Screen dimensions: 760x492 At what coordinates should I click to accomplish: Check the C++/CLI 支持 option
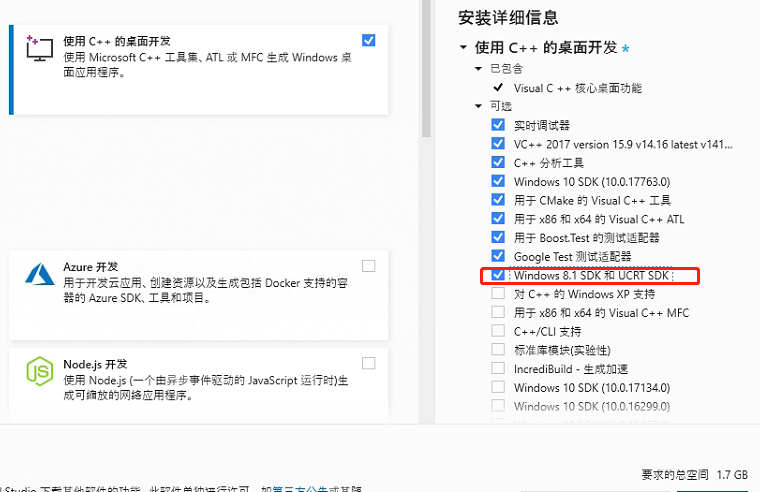(x=498, y=331)
